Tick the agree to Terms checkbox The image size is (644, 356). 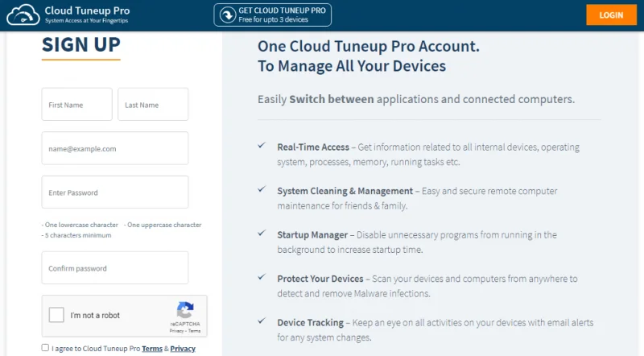tap(45, 347)
